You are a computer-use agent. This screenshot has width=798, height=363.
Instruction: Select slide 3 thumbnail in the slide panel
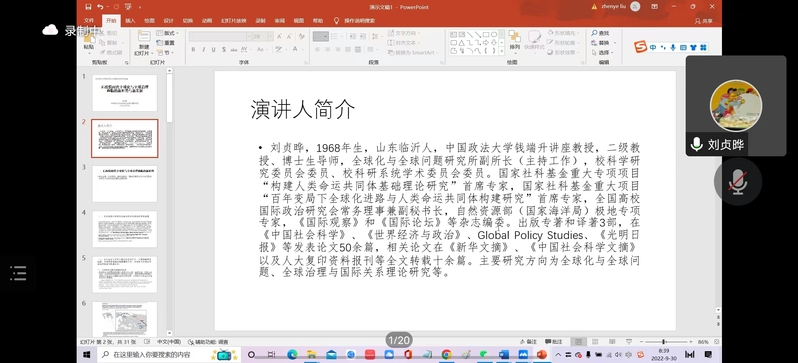coord(125,184)
